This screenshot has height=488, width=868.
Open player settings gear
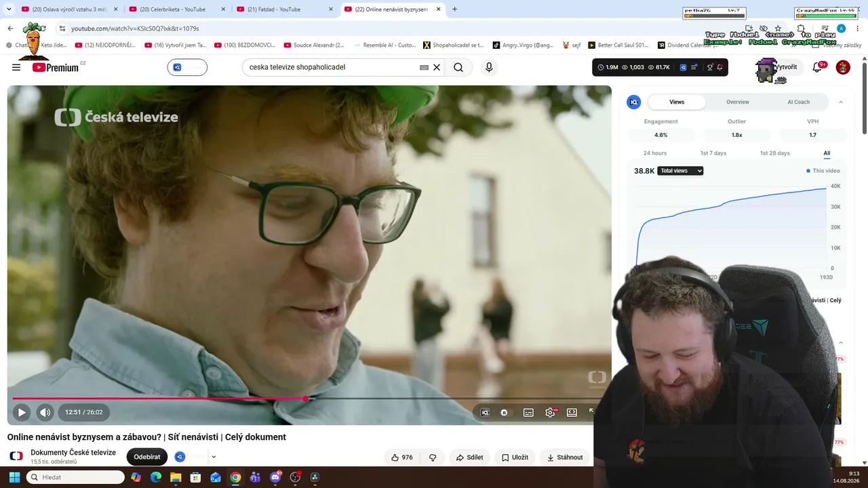pyautogui.click(x=550, y=412)
